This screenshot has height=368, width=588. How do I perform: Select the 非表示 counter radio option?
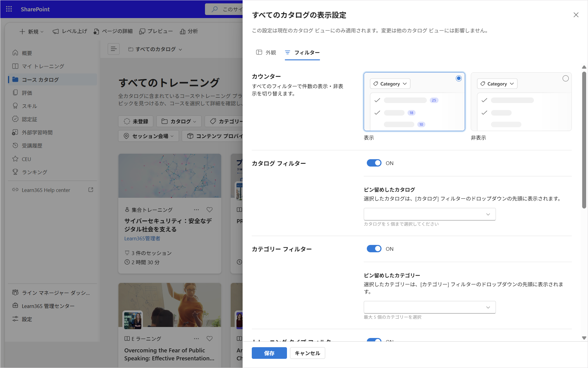565,78
